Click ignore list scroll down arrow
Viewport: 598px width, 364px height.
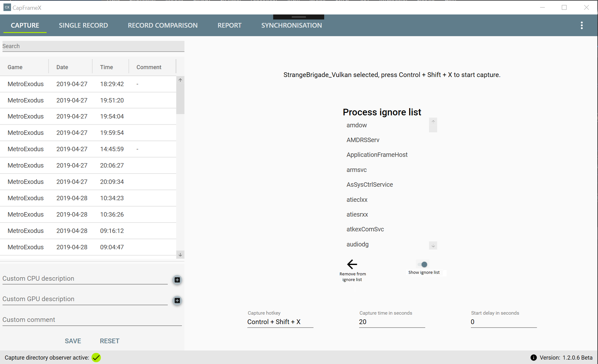pyautogui.click(x=433, y=245)
